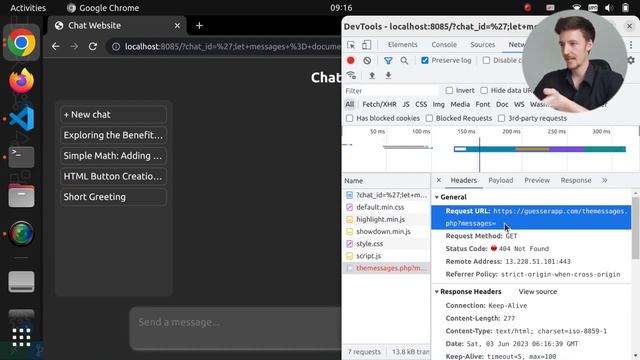Image resolution: width=640 pixels, height=360 pixels.
Task: Switch to the Console panel
Action: [x=444, y=44]
